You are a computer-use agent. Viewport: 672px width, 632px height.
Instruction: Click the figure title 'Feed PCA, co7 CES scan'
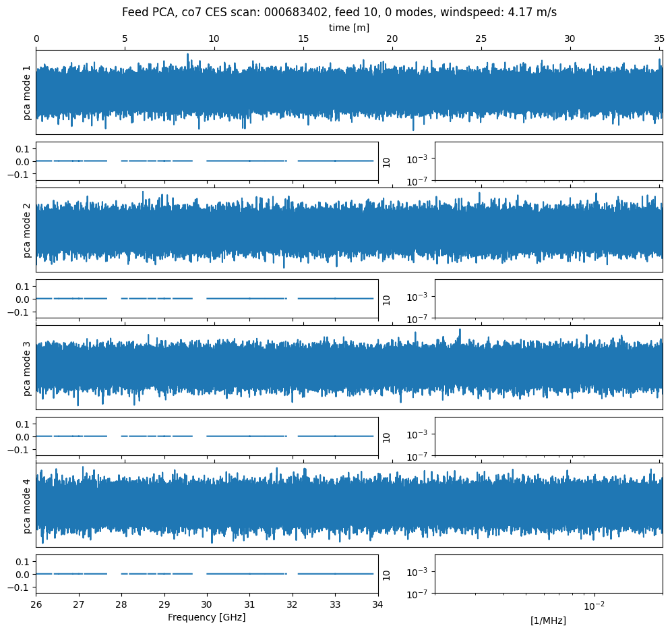[x=339, y=12]
